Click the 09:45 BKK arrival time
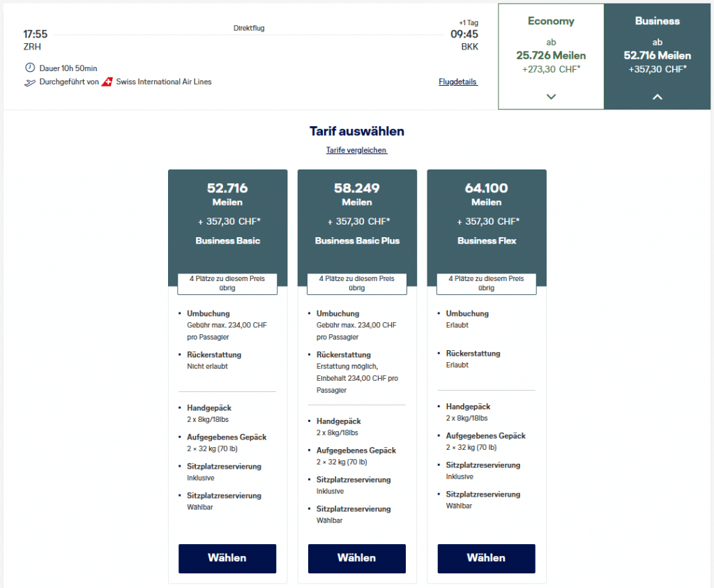The height and width of the screenshot is (588, 714). tap(464, 34)
